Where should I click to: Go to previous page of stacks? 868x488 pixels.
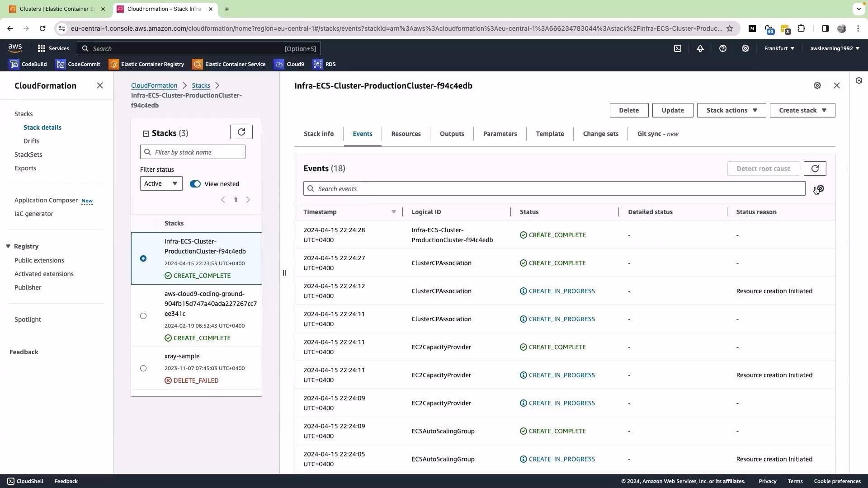point(223,200)
